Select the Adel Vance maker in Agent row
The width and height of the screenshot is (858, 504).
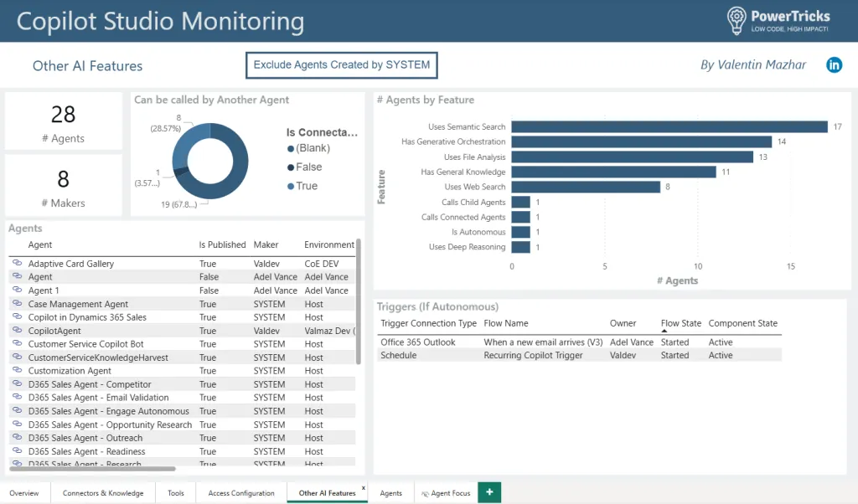(275, 276)
